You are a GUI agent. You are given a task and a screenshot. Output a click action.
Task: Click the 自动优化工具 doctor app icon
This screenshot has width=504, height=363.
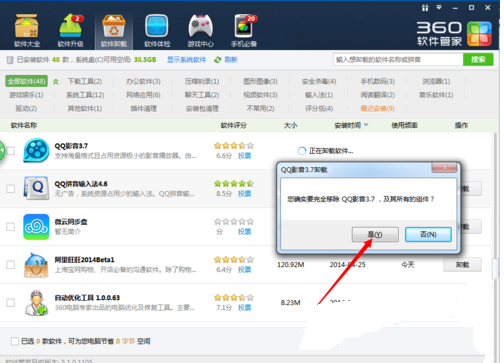pos(36,303)
